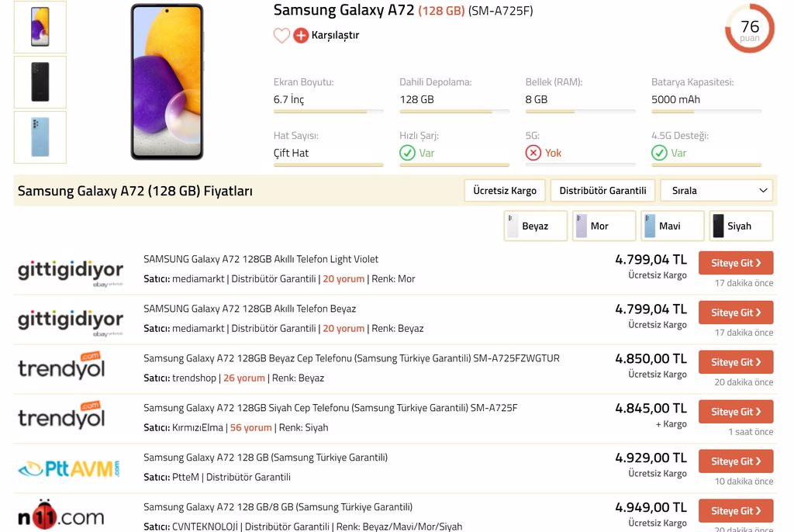Siteye Git for n11 4.949,00 TL offer
Image resolution: width=794 pixels, height=532 pixels.
coord(736,511)
